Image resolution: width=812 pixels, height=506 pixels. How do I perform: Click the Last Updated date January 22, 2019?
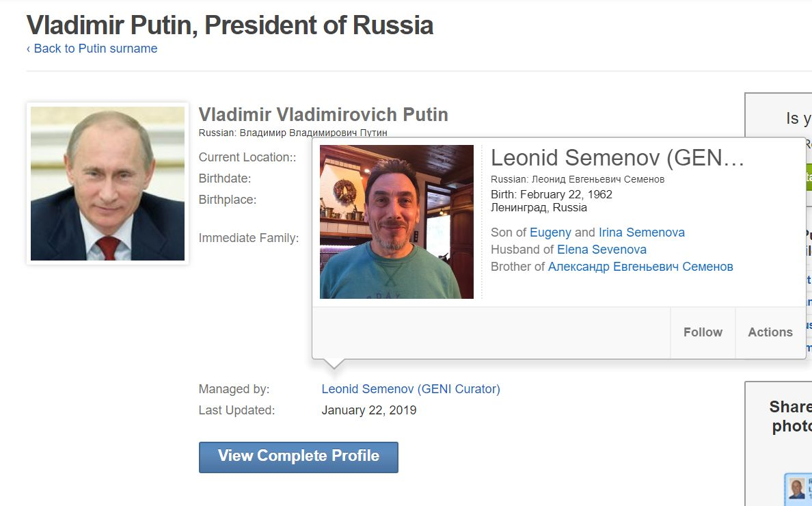pyautogui.click(x=369, y=410)
